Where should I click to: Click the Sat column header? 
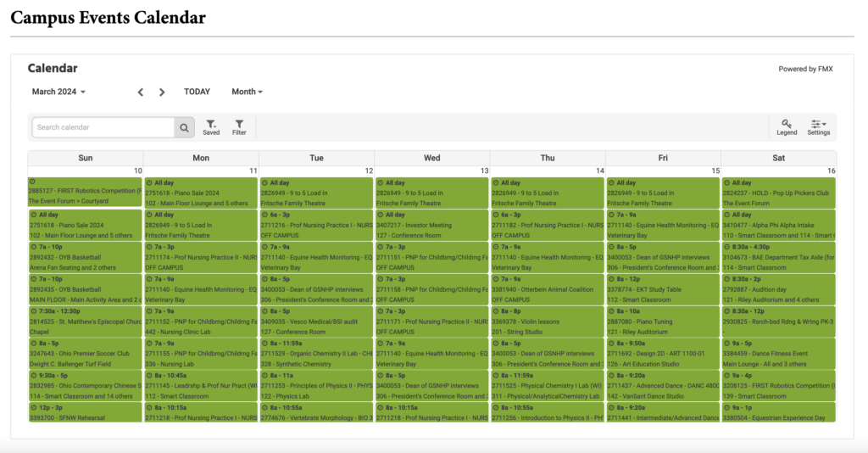click(x=778, y=158)
